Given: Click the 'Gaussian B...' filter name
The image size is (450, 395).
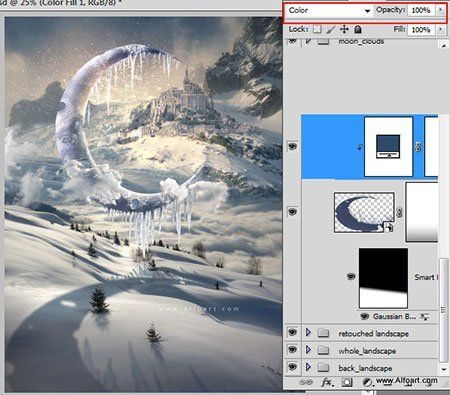Looking at the screenshot, I should (x=394, y=316).
